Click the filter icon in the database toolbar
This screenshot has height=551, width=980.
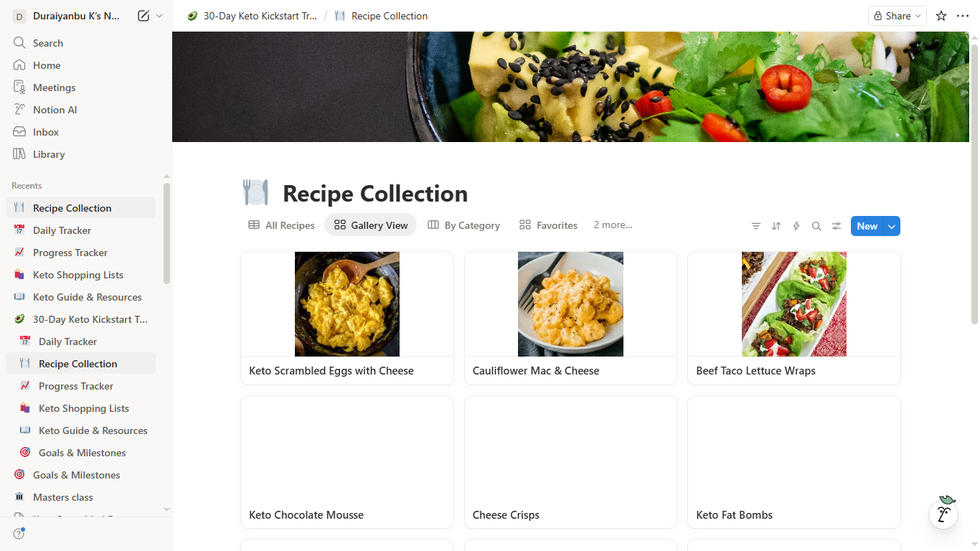(756, 226)
